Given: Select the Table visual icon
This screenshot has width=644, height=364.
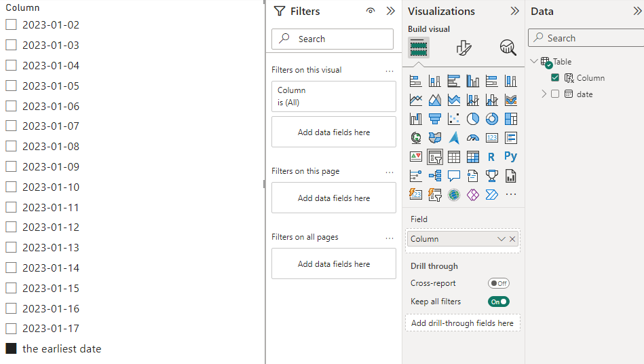Looking at the screenshot, I should coord(453,156).
